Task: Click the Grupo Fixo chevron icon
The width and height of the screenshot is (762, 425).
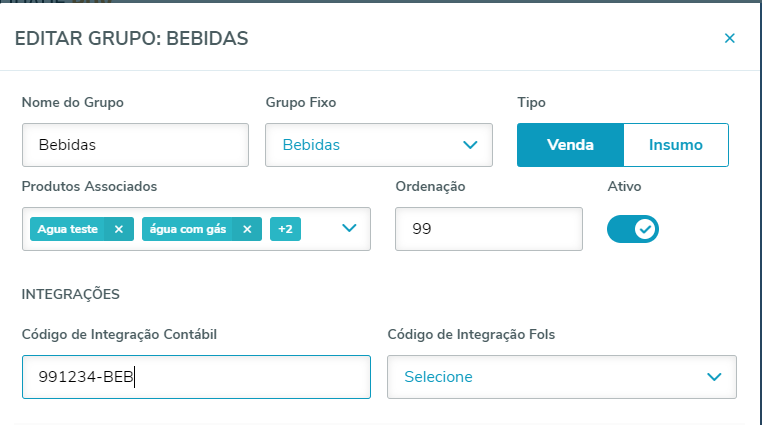Action: [471, 145]
